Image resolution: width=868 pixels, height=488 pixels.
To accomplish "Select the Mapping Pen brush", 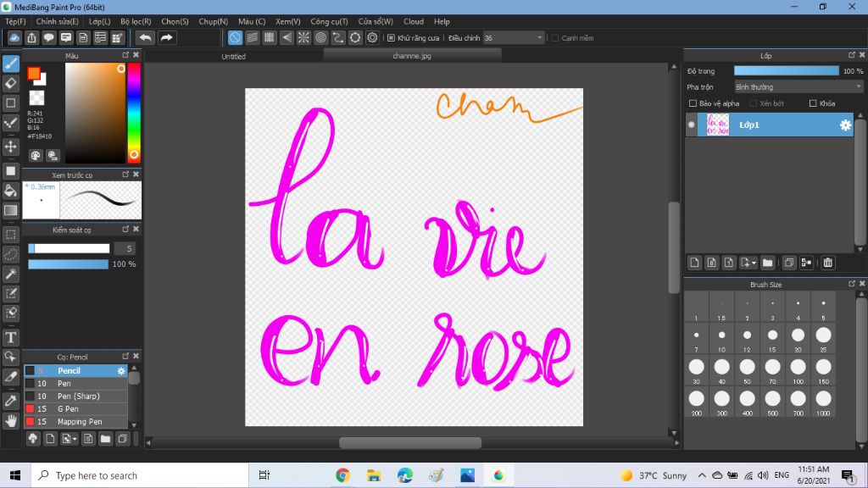I will coord(75,422).
